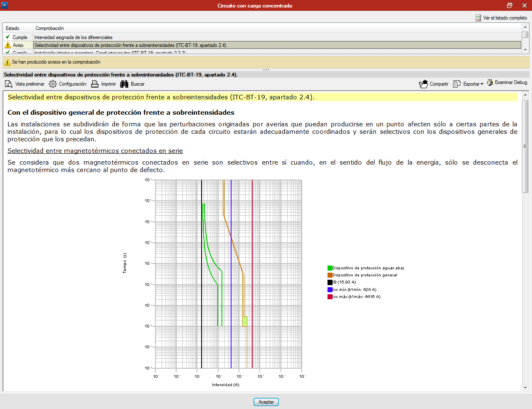
Task: Select the Cumple row Intensidad asignada de los diferenciales
Action: pos(262,37)
